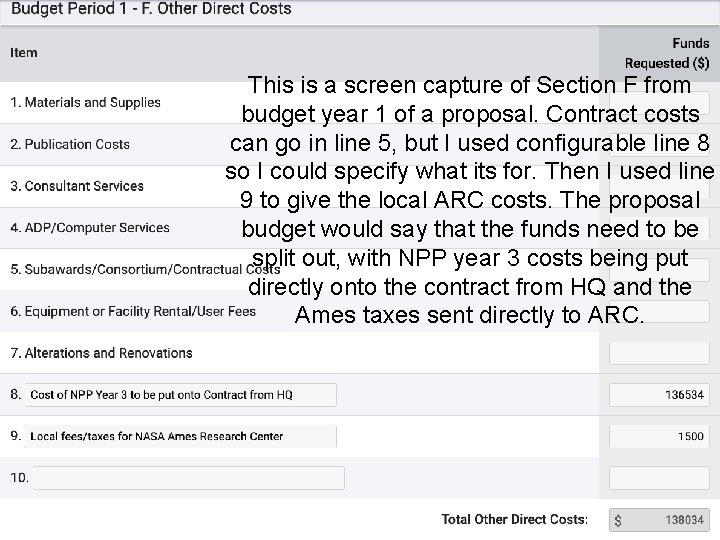The width and height of the screenshot is (720, 540).
Task: Select the line 8 description text box
Action: pos(181,395)
